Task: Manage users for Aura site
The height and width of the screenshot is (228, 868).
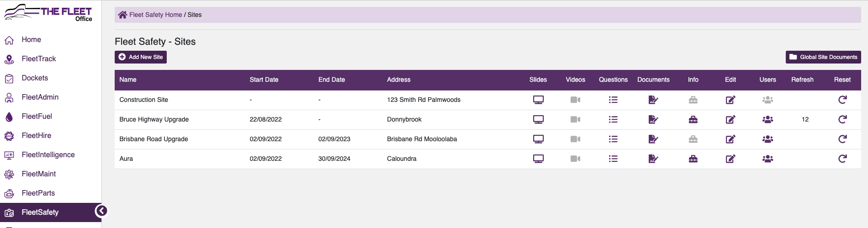Action: point(767,159)
